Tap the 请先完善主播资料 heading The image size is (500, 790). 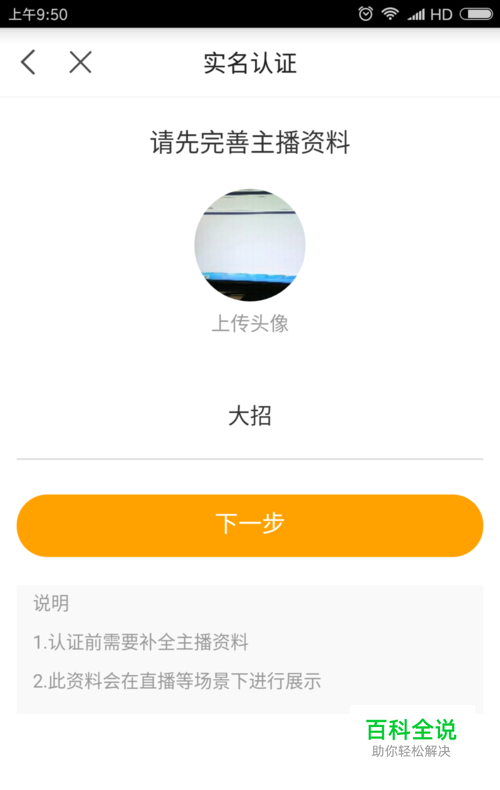[250, 142]
